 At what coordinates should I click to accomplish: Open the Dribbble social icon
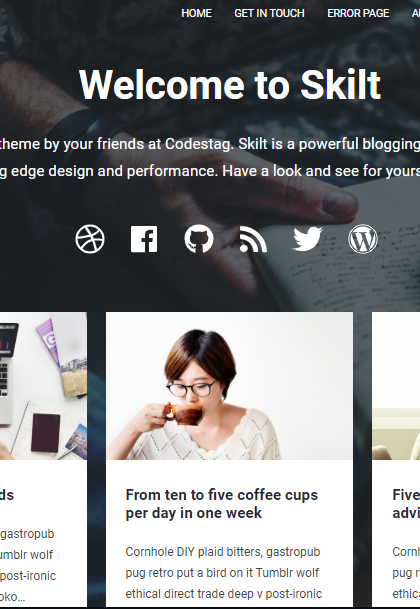click(90, 239)
